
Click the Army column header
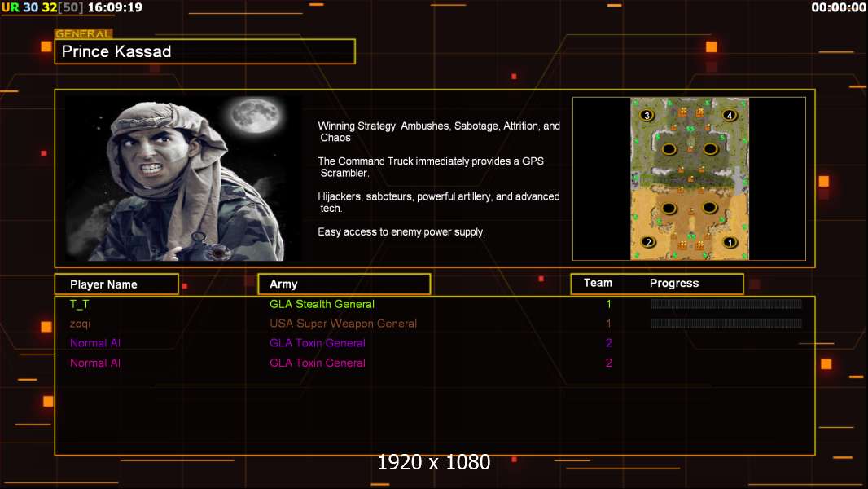coord(344,284)
